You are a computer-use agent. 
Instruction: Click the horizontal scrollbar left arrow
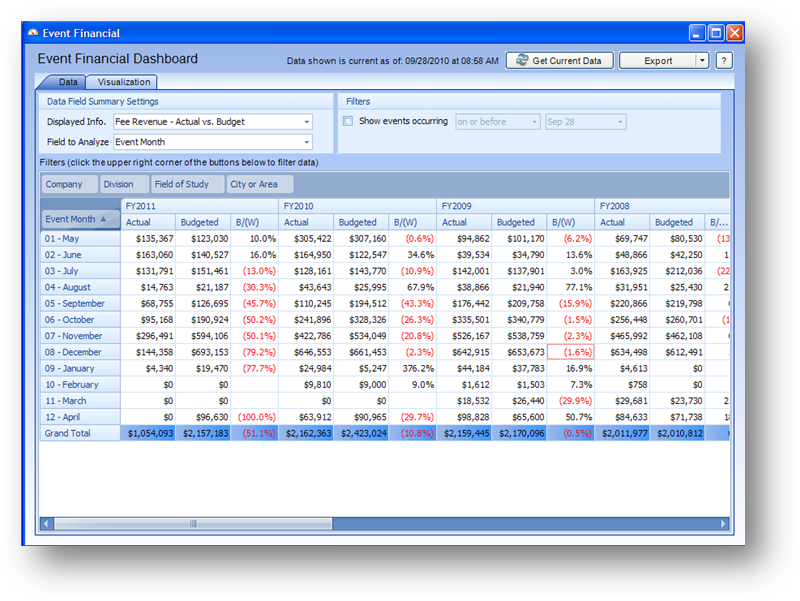point(47,523)
